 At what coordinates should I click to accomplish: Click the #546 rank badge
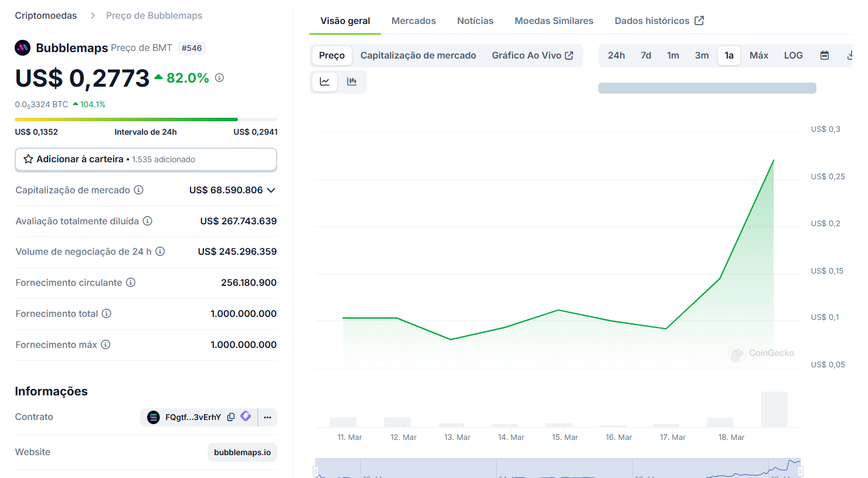[192, 48]
